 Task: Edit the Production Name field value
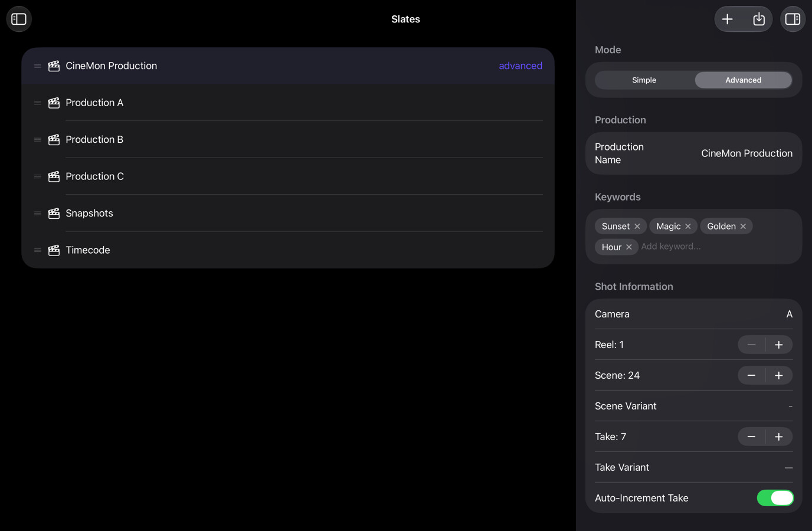[746, 153]
